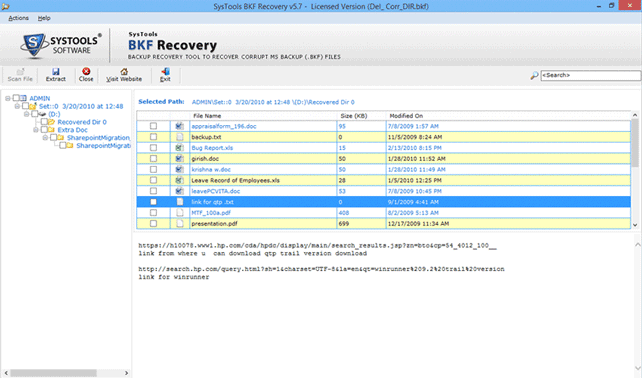Collapse the Set::0 backup set node
642x378 pixels.
17,106
